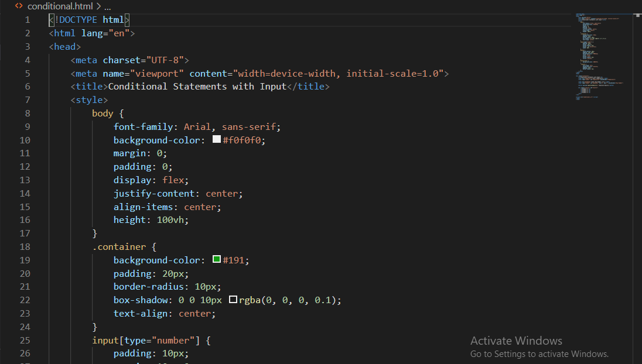Click the breadcrumb ellipsis symbol path

(107, 7)
